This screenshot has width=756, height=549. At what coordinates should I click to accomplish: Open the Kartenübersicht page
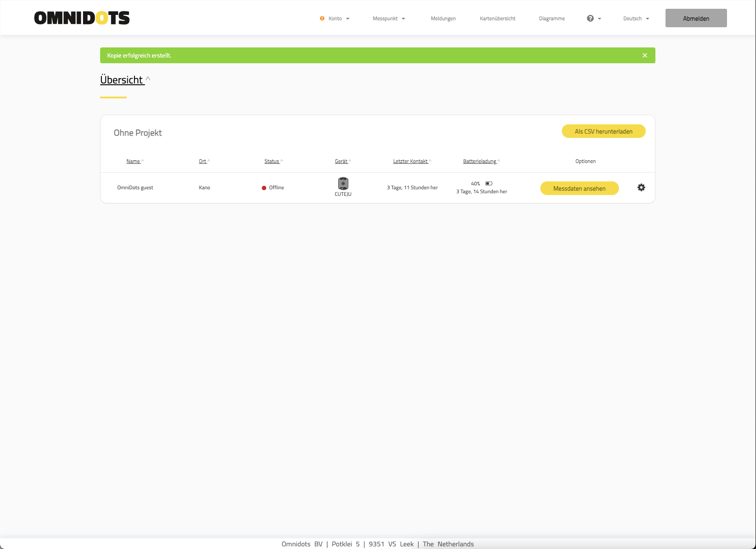[x=497, y=18]
